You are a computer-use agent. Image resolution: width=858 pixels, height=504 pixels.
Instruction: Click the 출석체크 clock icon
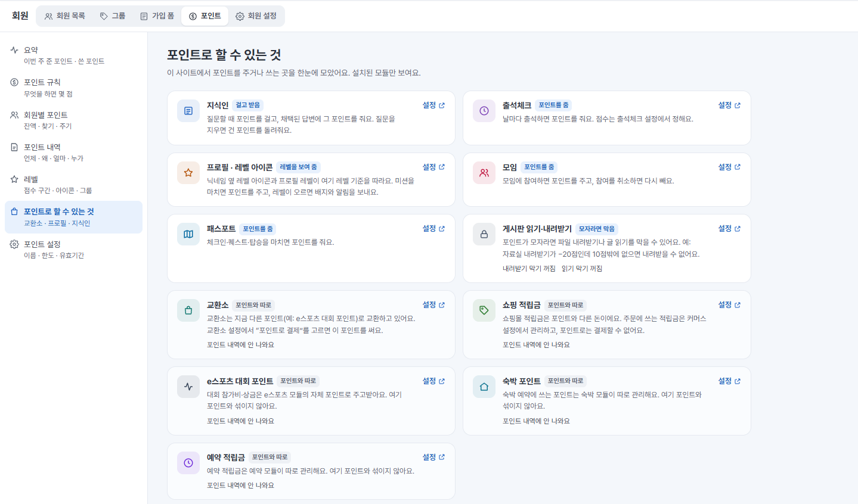pyautogui.click(x=484, y=111)
